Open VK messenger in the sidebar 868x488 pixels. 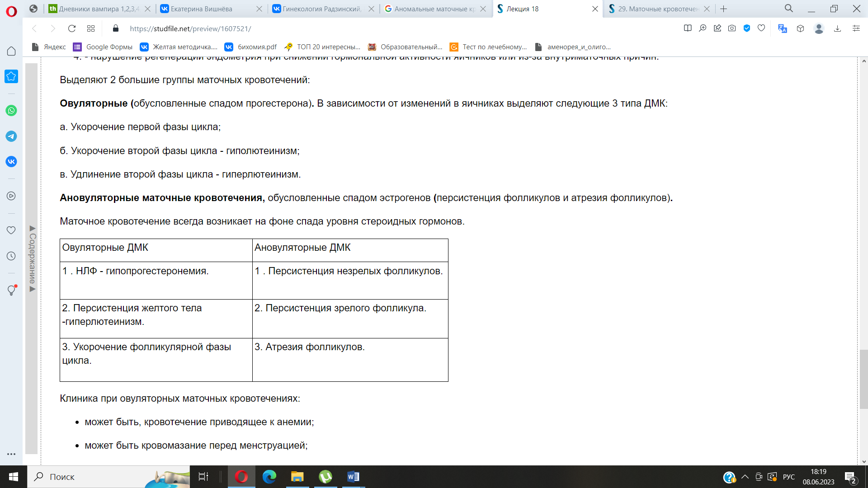11,161
